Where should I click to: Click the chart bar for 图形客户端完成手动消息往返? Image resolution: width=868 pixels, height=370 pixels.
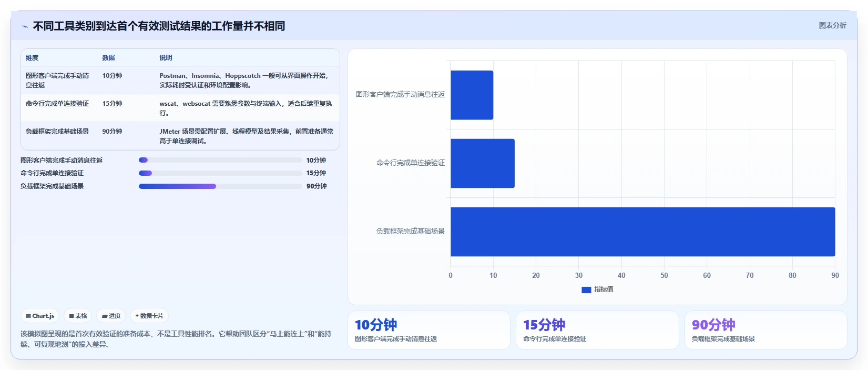(472, 95)
